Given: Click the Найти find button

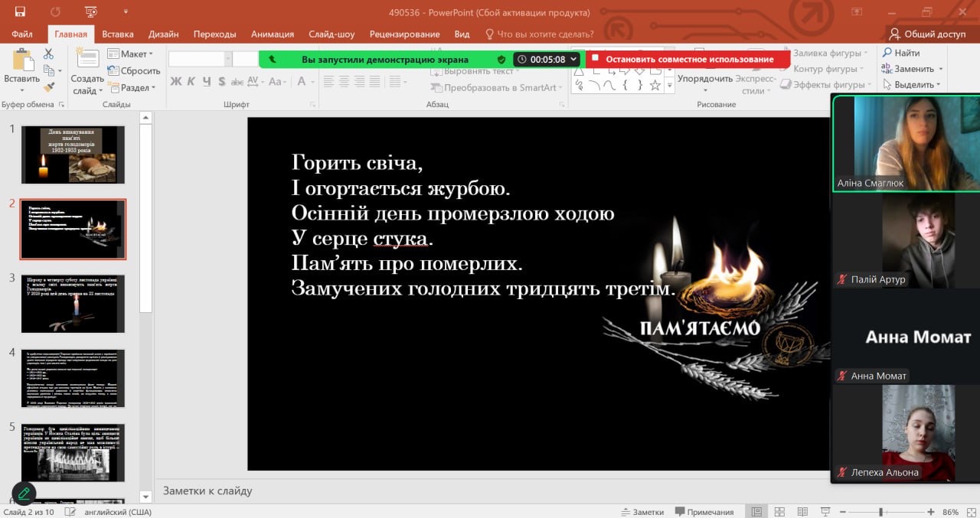Looking at the screenshot, I should tap(901, 53).
